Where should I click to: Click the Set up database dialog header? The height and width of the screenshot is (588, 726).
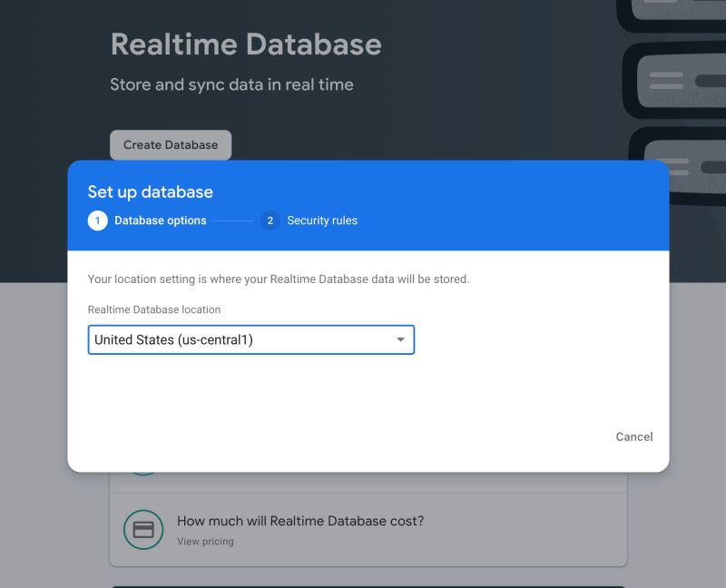click(150, 191)
